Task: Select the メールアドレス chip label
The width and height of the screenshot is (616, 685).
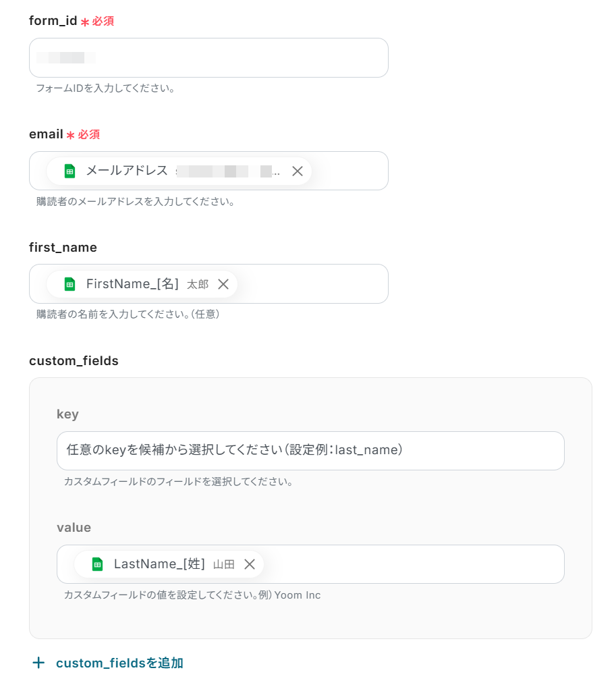Action: (127, 171)
